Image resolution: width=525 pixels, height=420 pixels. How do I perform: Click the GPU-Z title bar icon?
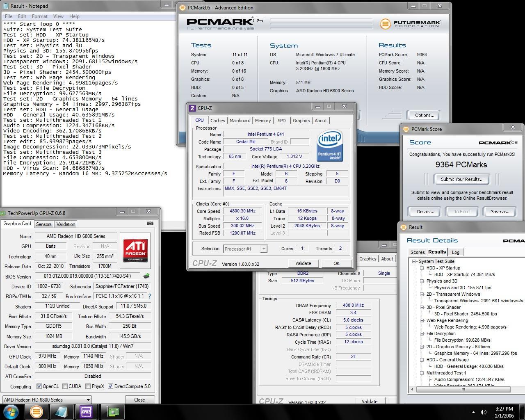pos(3,213)
